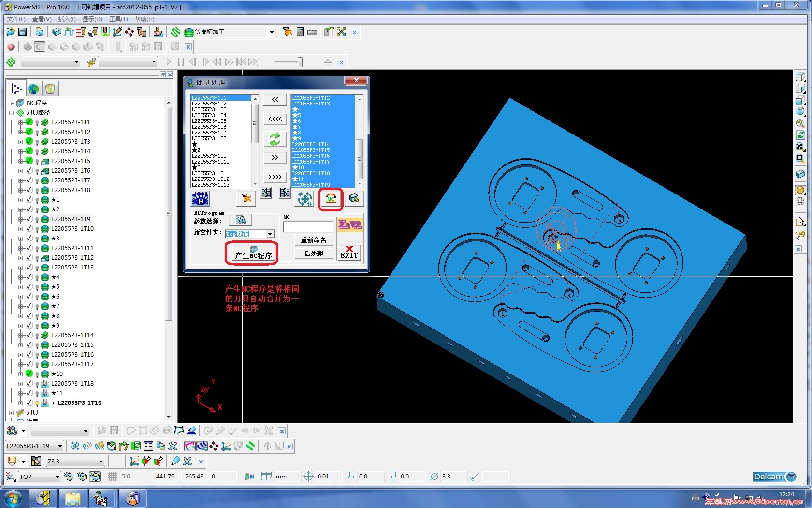812x508 pixels.
Task: Toggle green check for ★10 toolpath
Action: click(29, 374)
